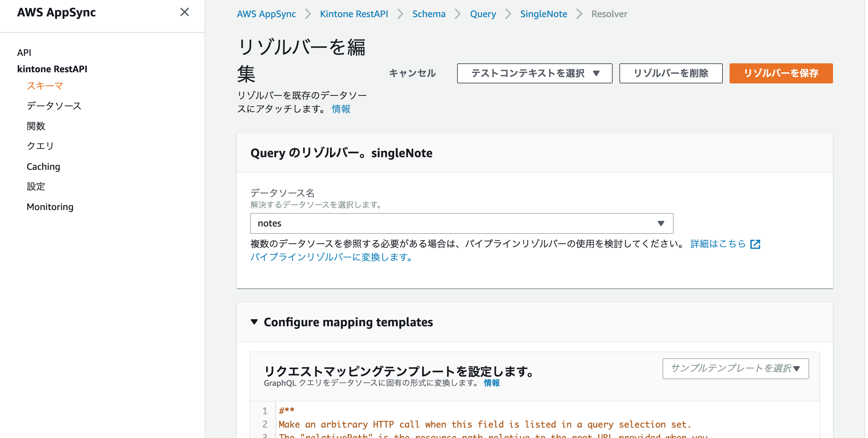Open the サンプルテンプレートを選択 dropdown
The height and width of the screenshot is (438, 868).
(x=735, y=368)
